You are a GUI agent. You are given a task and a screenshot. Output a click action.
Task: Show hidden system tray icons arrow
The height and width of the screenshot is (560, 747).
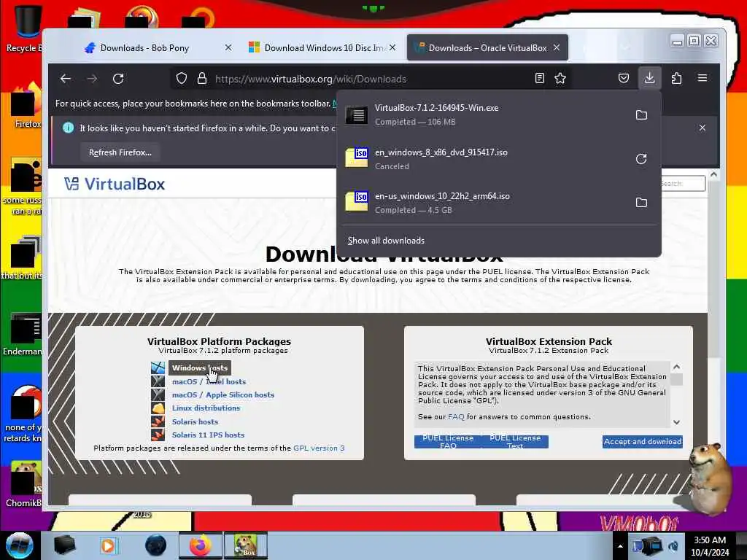(620, 546)
